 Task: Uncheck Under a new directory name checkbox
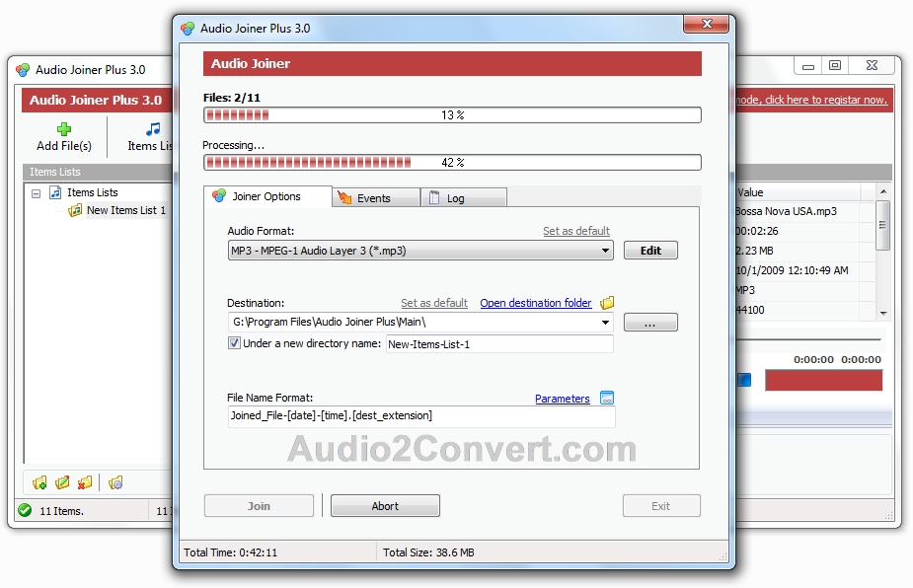(234, 343)
